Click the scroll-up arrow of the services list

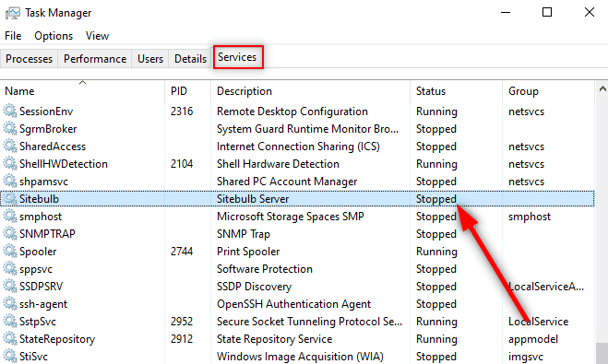[602, 89]
